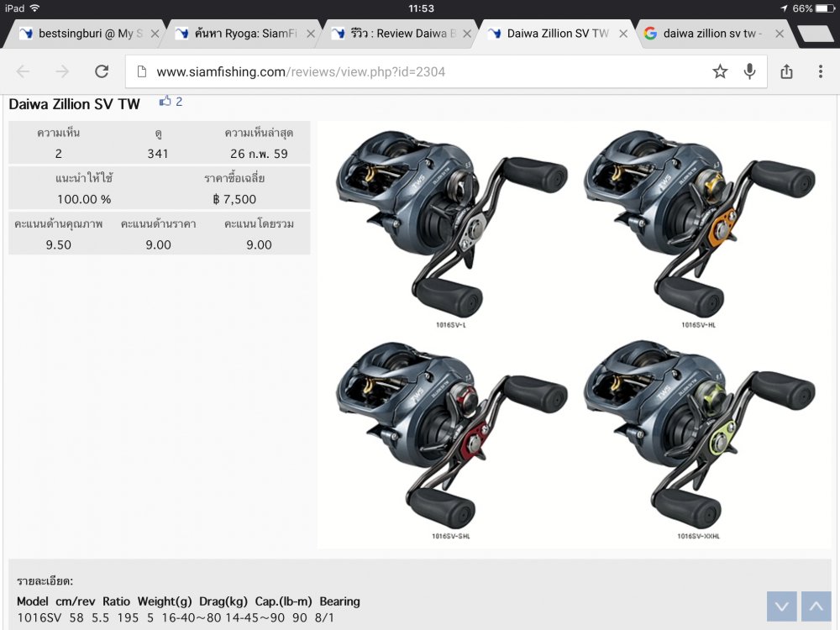Viewport: 840px width, 630px height.
Task: Close the รีวิว Review Daiwa tab
Action: click(467, 34)
